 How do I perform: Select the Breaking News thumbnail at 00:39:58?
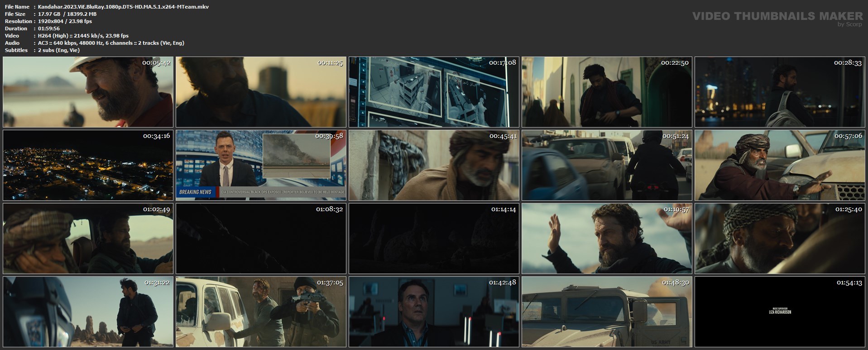click(261, 166)
